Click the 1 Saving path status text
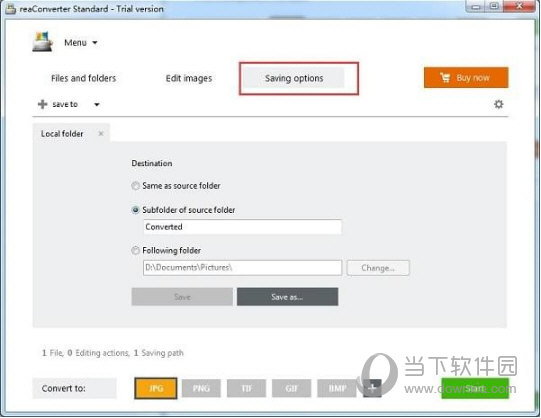 pyautogui.click(x=158, y=353)
